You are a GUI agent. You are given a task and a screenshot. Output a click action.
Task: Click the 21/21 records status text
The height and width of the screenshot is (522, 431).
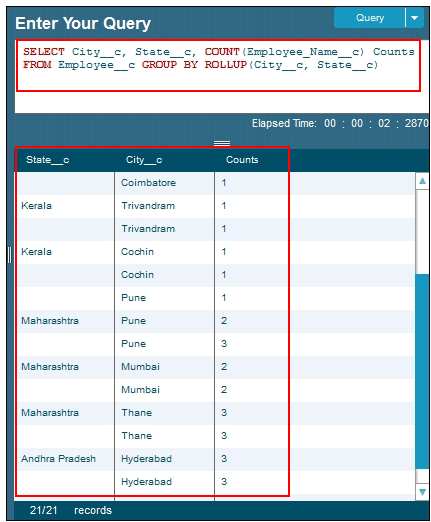[x=71, y=510]
